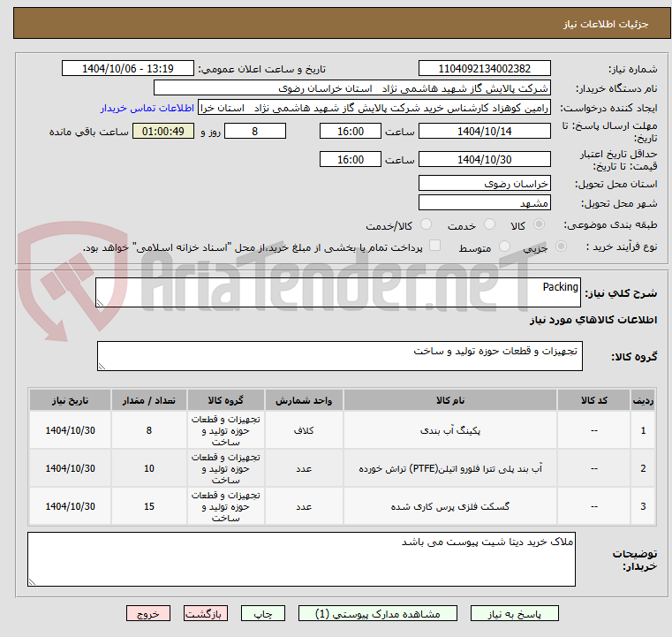Click the استان محل تحویل field
672x637 pixels.
click(x=484, y=183)
